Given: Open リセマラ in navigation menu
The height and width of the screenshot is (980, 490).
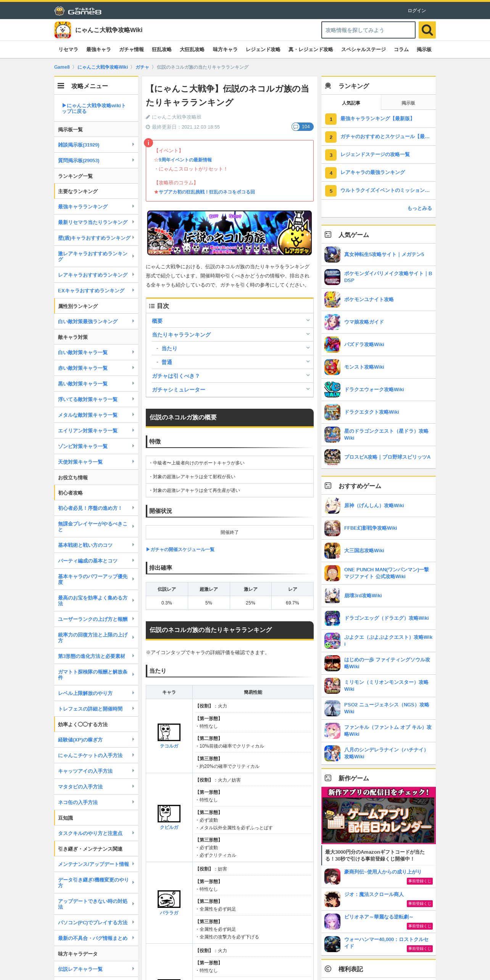Looking at the screenshot, I should pyautogui.click(x=68, y=50).
